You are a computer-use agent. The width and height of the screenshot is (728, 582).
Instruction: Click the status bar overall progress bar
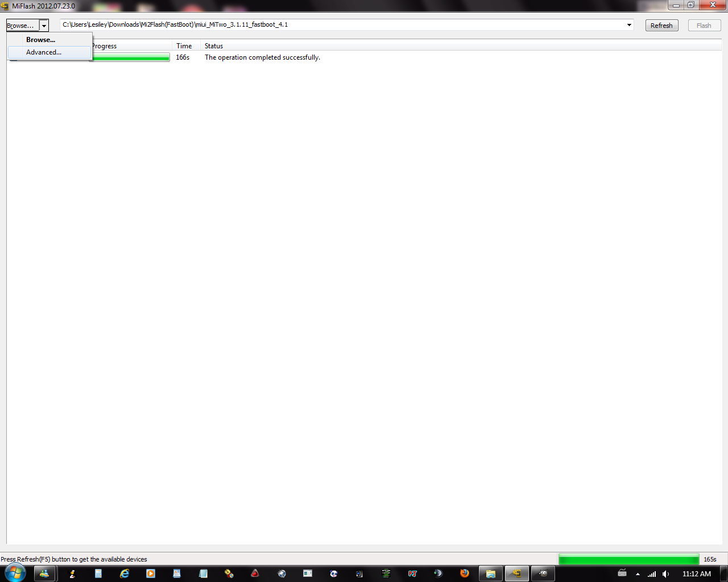tap(628, 559)
